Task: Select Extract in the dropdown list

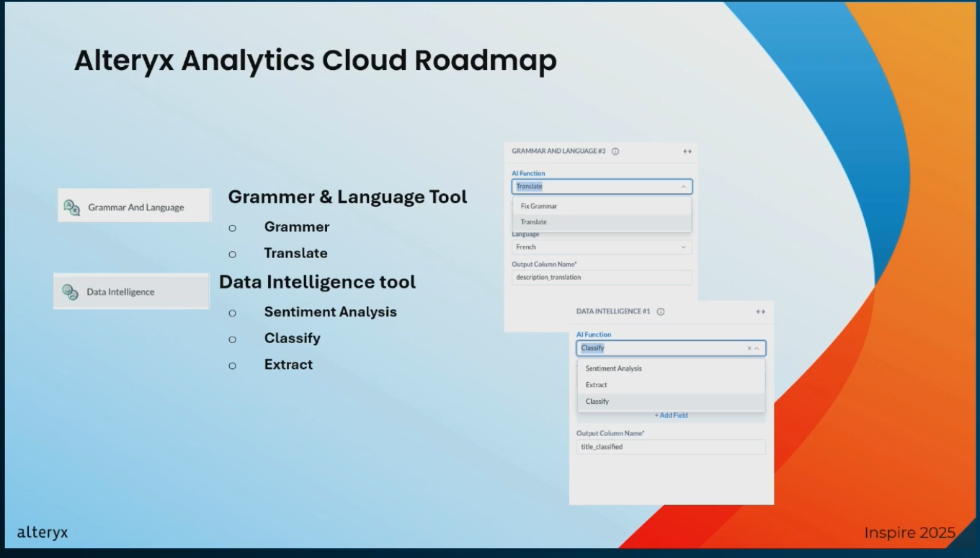Action: 671,385
